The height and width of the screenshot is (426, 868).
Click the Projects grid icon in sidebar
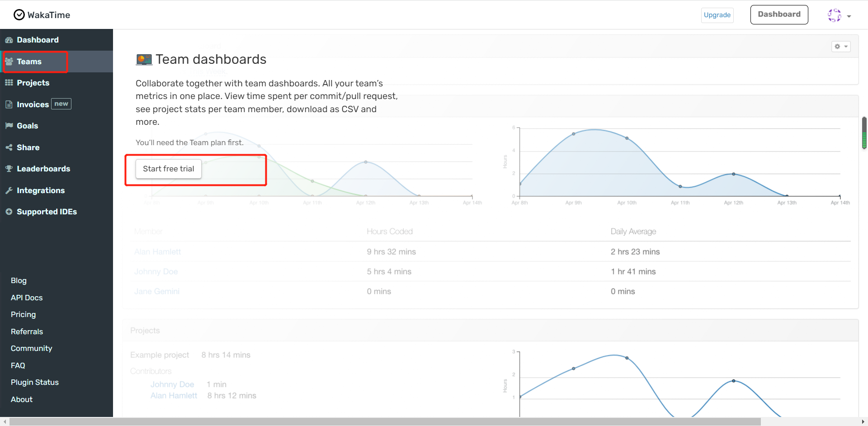tap(9, 83)
